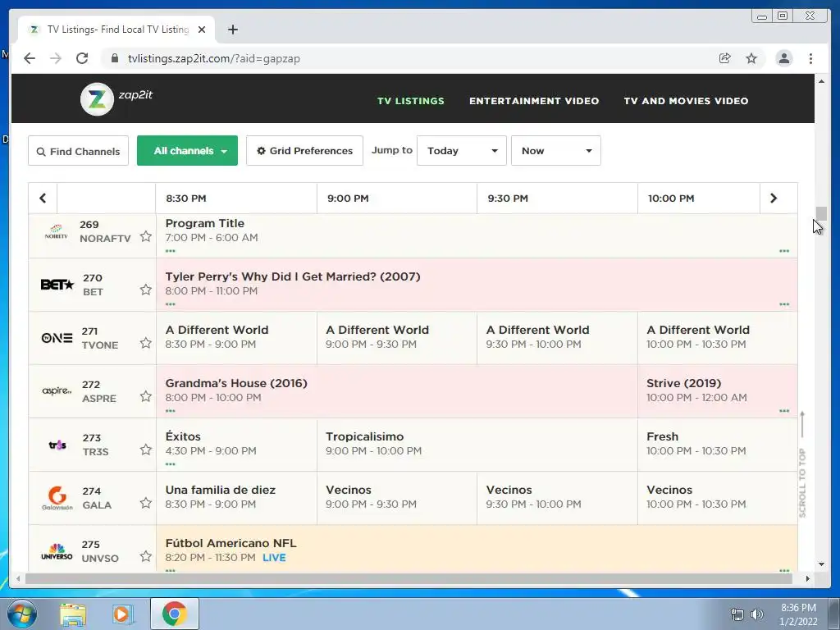Open the Today day dropdown
The width and height of the screenshot is (840, 630).
pos(462,151)
